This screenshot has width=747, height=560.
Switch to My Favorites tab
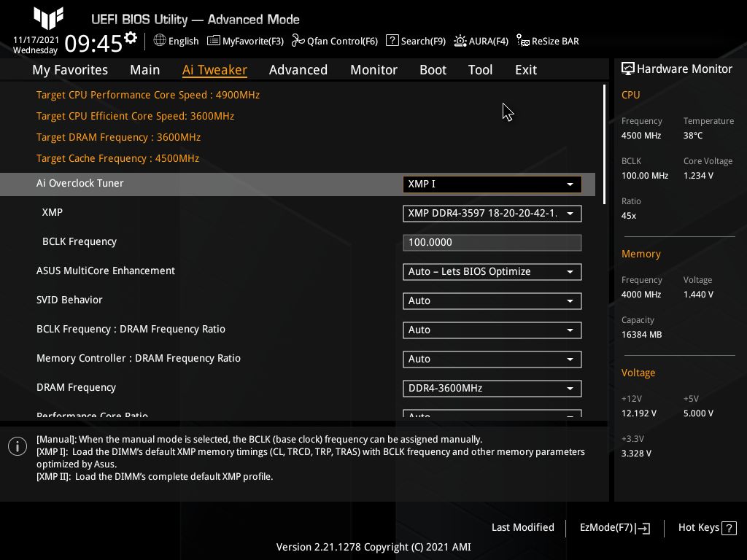point(70,70)
